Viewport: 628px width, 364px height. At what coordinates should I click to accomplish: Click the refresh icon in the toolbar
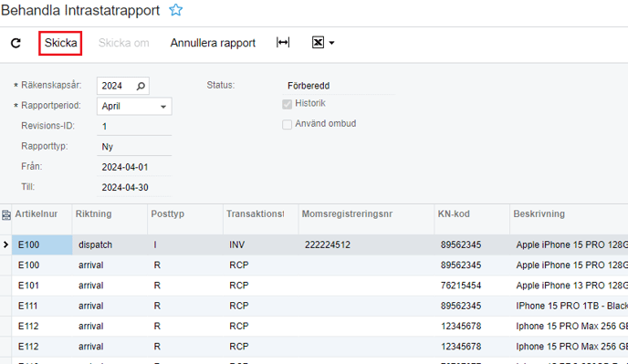click(x=16, y=43)
